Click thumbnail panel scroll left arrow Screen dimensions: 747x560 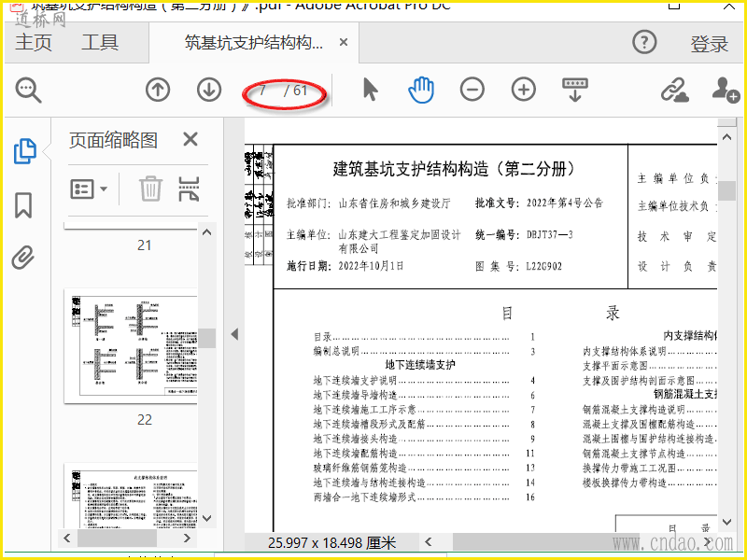tap(67, 539)
